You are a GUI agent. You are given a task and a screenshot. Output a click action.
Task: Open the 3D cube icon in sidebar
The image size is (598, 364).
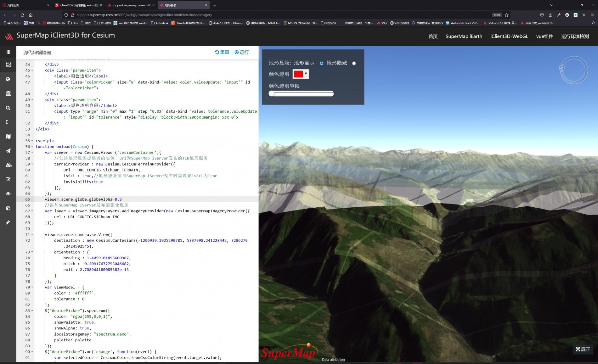click(x=8, y=208)
